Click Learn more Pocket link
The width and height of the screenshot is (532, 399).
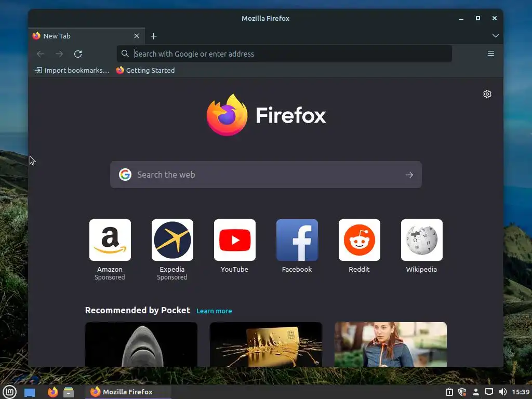[x=214, y=311]
